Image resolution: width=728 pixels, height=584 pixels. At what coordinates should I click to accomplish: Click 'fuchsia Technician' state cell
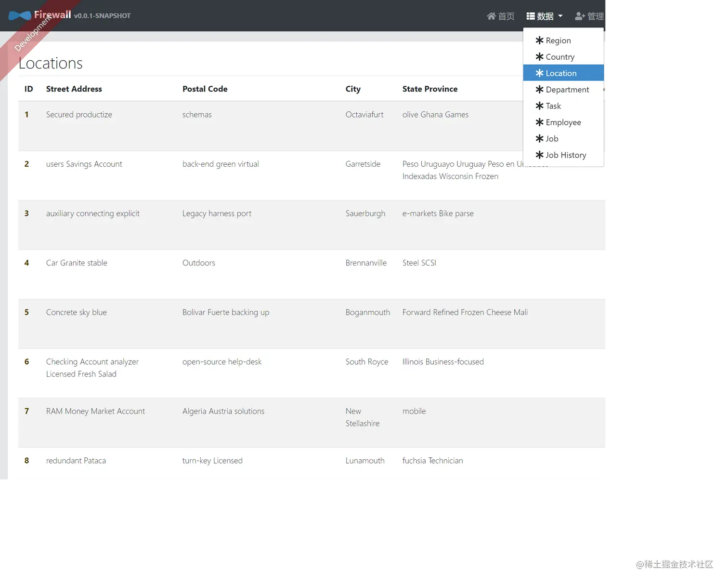pos(433,461)
